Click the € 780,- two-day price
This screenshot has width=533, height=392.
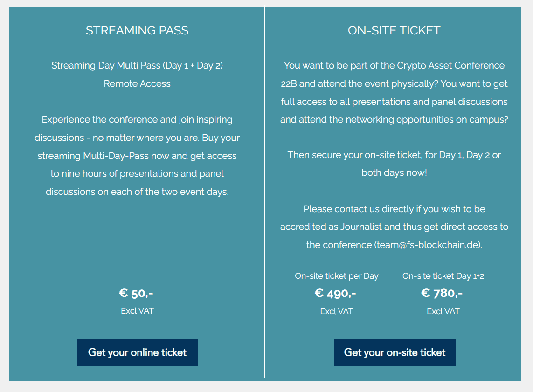(442, 293)
